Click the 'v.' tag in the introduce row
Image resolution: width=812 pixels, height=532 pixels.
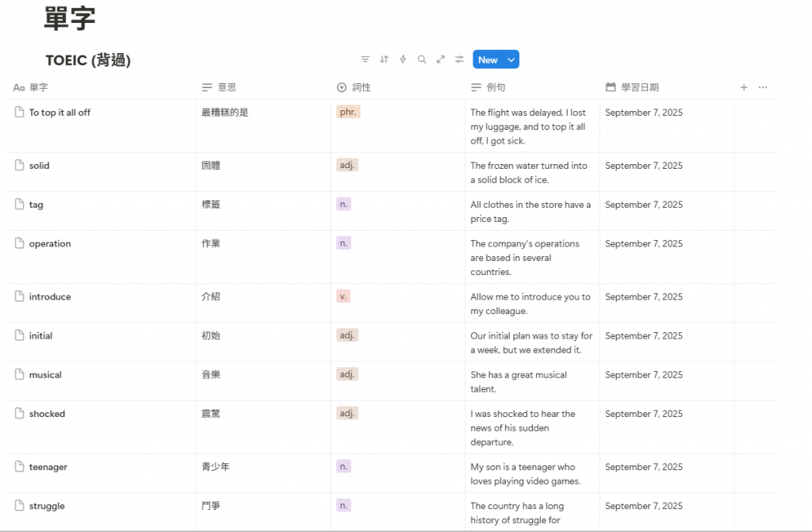tap(343, 296)
